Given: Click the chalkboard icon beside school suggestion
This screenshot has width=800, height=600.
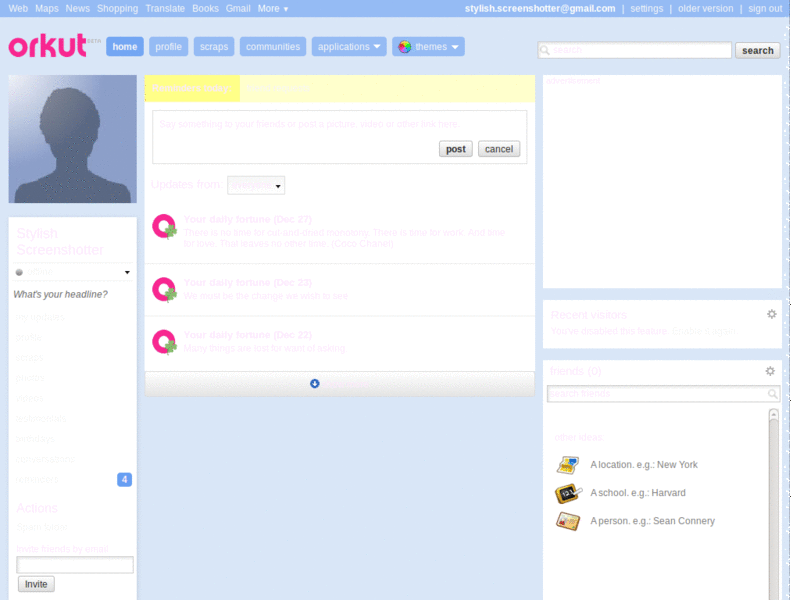Looking at the screenshot, I should pyautogui.click(x=568, y=493).
